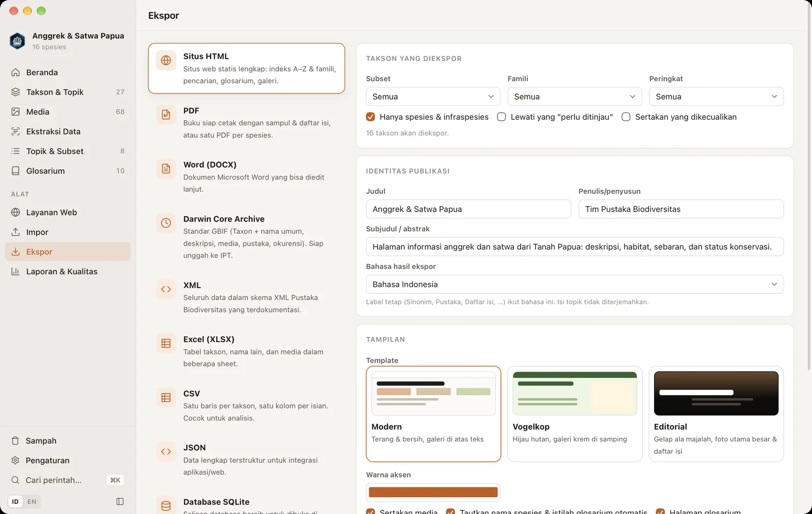The width and height of the screenshot is (812, 514).
Task: Click the Glosarium book icon
Action: click(16, 171)
